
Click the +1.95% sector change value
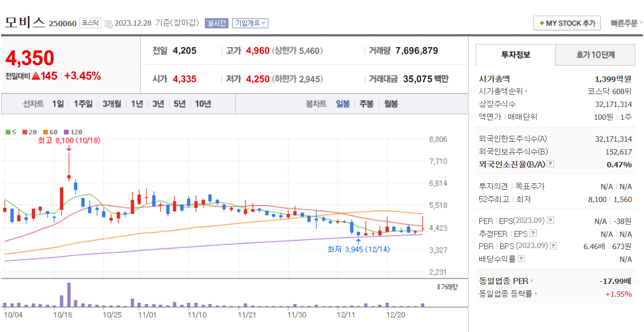(x=618, y=294)
